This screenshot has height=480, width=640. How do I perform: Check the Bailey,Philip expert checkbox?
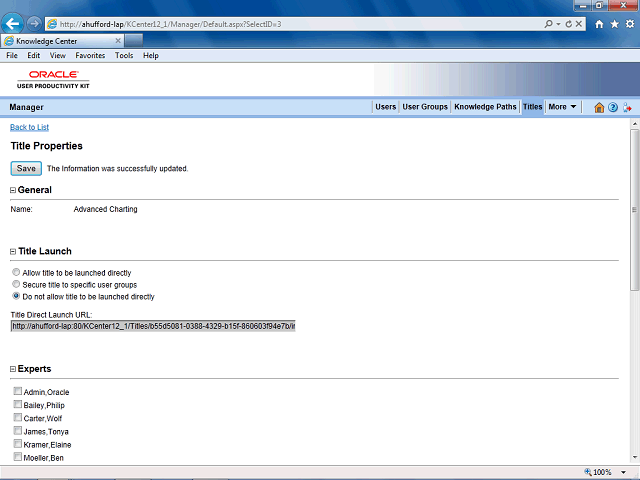pyautogui.click(x=18, y=404)
